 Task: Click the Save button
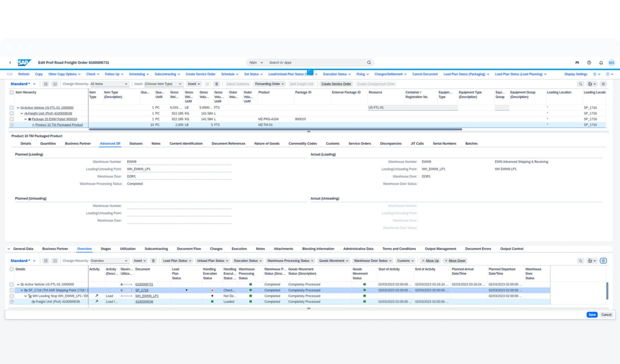(592, 315)
